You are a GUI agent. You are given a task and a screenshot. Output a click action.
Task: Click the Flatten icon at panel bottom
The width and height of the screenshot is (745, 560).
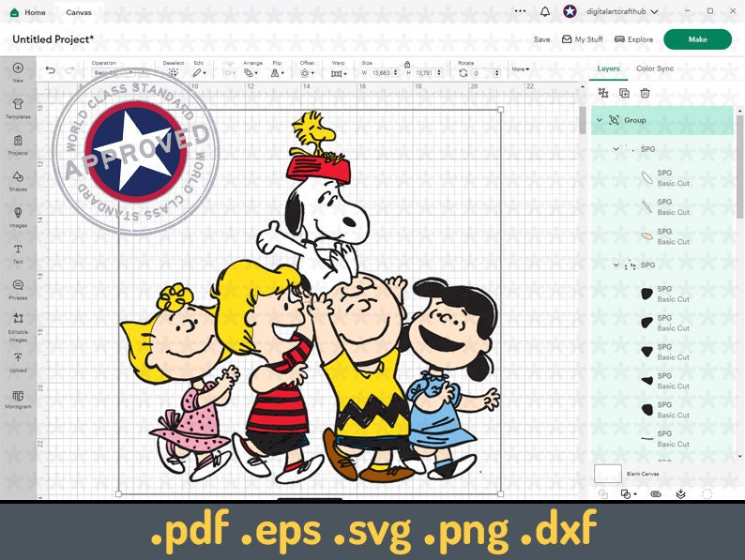[x=681, y=494]
